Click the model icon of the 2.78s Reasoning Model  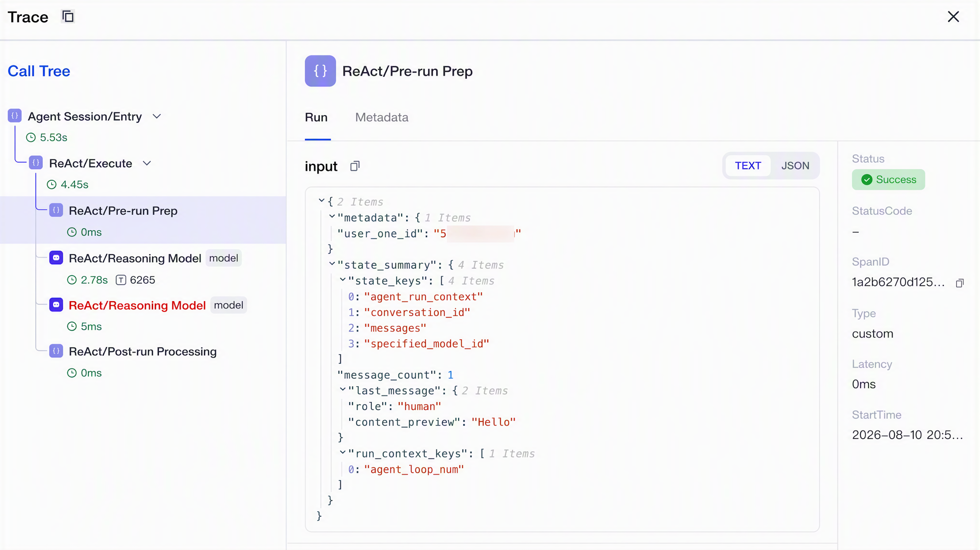[x=56, y=258]
